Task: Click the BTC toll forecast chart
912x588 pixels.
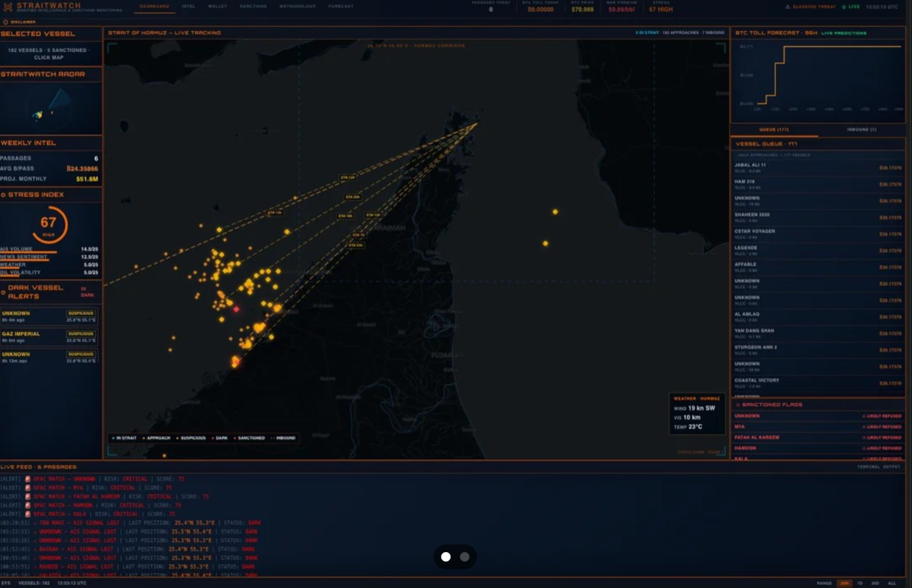Action: (x=818, y=80)
